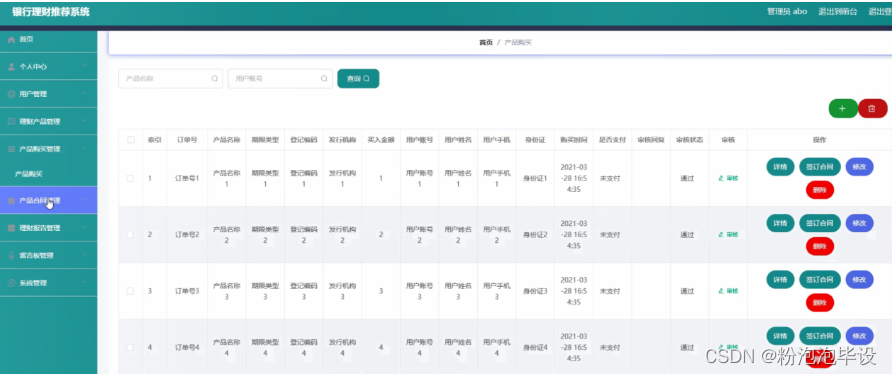Click the person icon beside 个人中心
The image size is (892, 375).
(11, 67)
